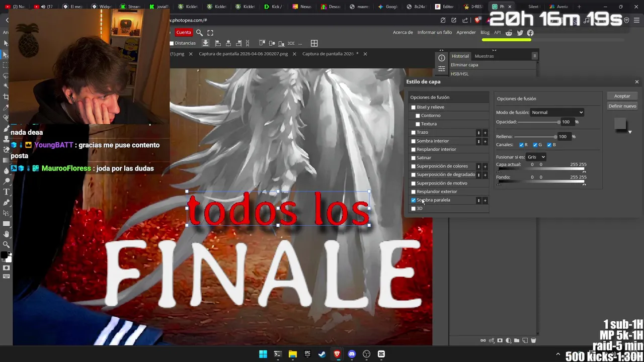Click the Capa actual gradient range slider
Image resolution: width=644 pixels, height=362 pixels.
(x=541, y=170)
